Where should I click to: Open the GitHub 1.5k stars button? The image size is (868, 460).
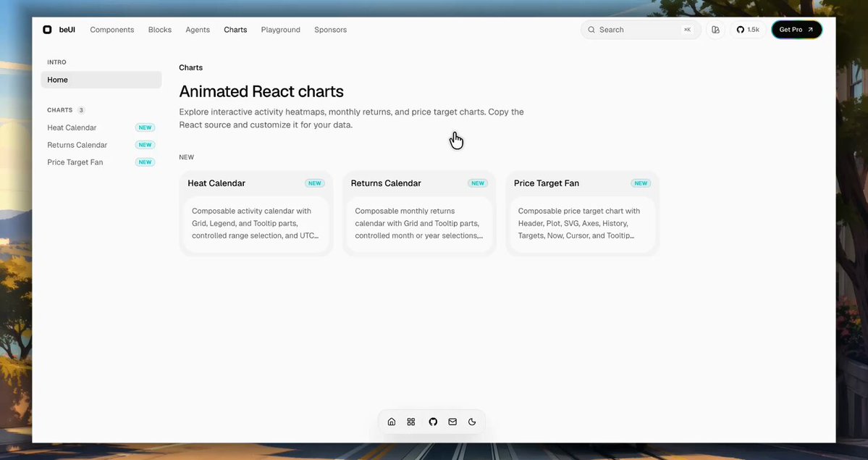(x=748, y=30)
